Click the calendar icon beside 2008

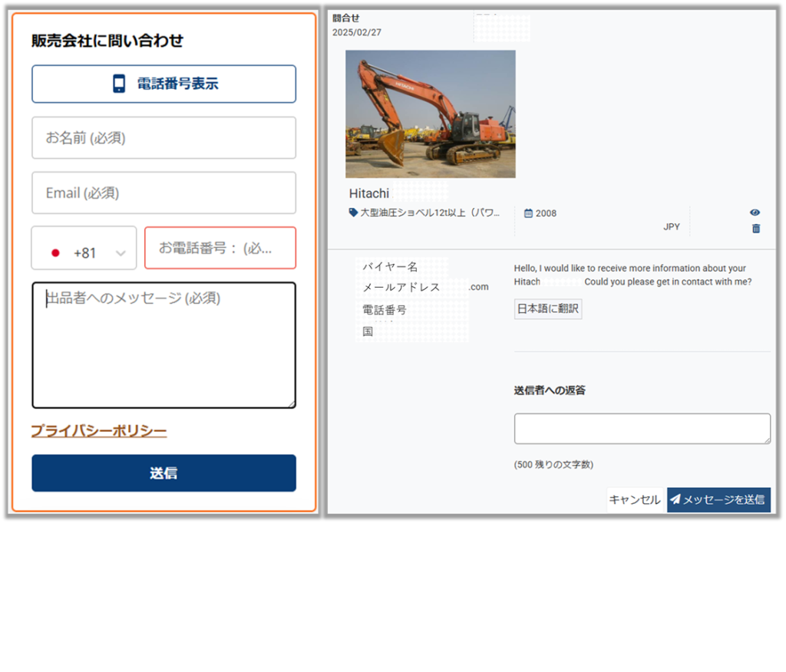click(528, 213)
